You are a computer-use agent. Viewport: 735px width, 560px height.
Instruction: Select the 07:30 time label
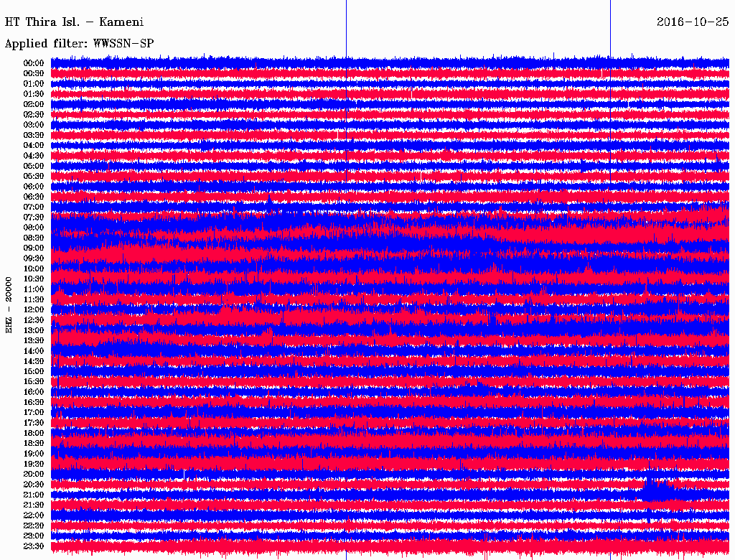(34, 217)
